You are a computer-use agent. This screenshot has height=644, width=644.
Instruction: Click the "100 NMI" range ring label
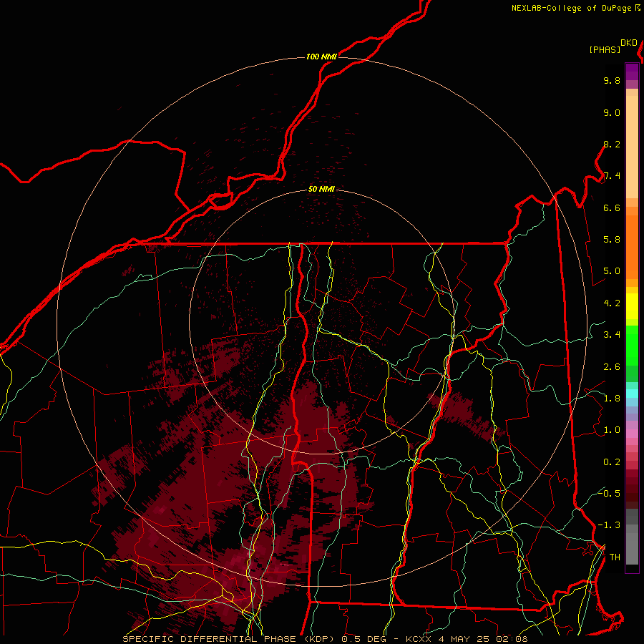click(x=321, y=57)
